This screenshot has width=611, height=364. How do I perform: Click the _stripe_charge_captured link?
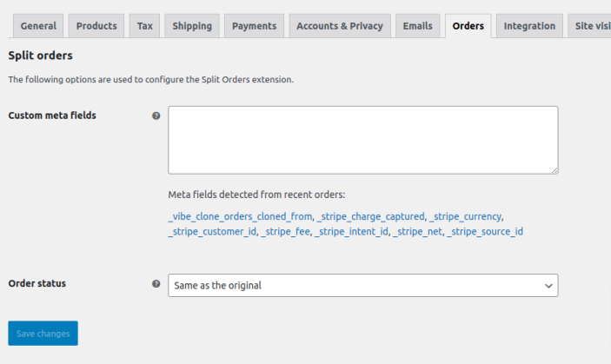coord(371,216)
